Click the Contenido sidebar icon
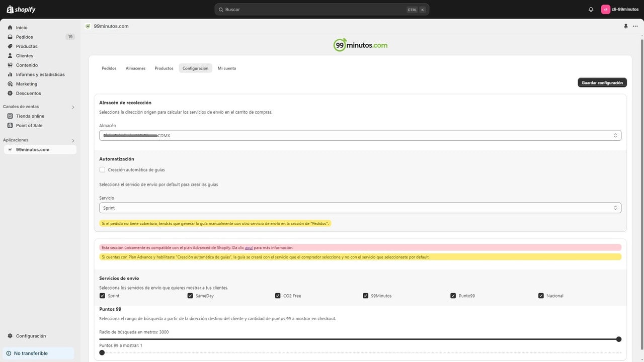Image resolution: width=644 pixels, height=362 pixels. coord(10,65)
